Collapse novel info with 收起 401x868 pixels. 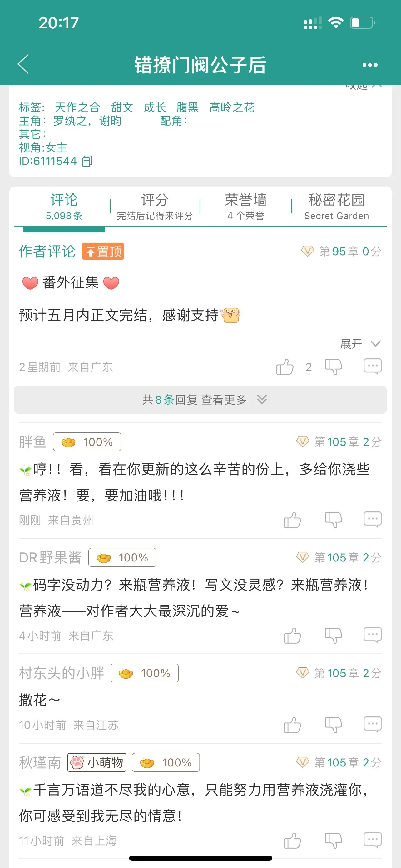tap(364, 87)
